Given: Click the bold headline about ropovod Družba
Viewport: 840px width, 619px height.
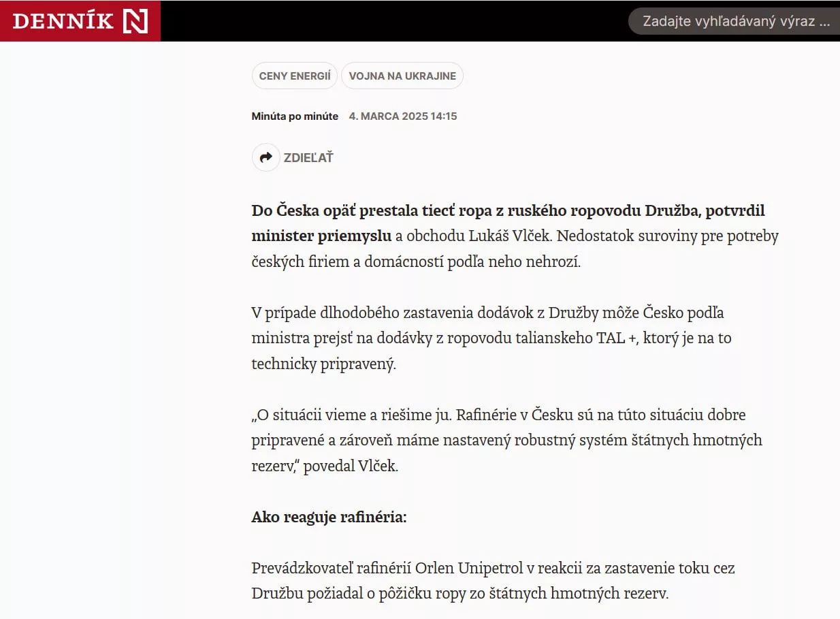Looking at the screenshot, I should coord(508,211).
